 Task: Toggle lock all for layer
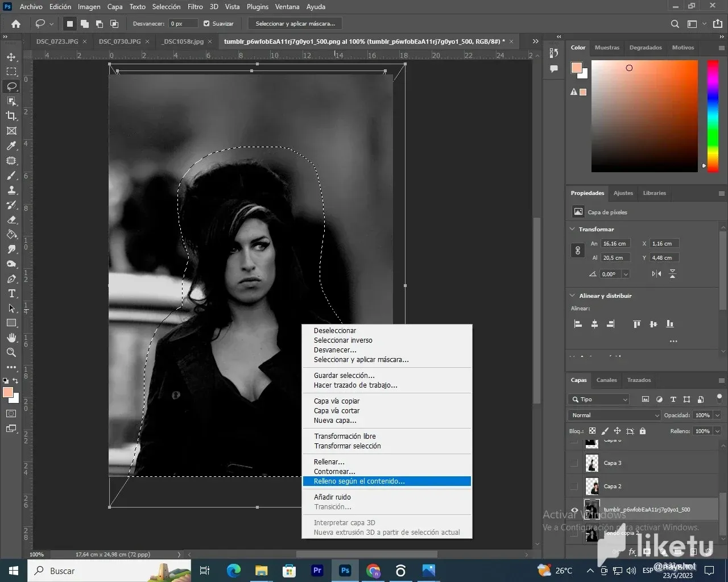pyautogui.click(x=642, y=431)
